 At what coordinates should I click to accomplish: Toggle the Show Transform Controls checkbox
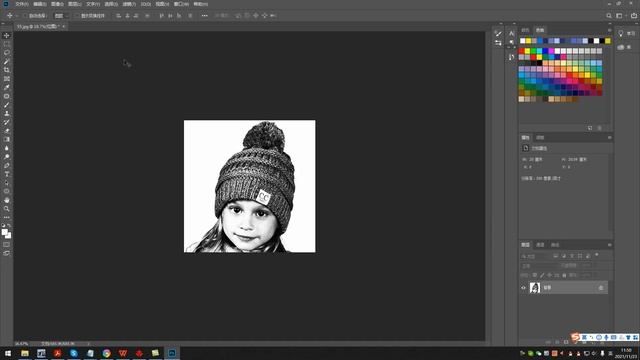point(77,16)
